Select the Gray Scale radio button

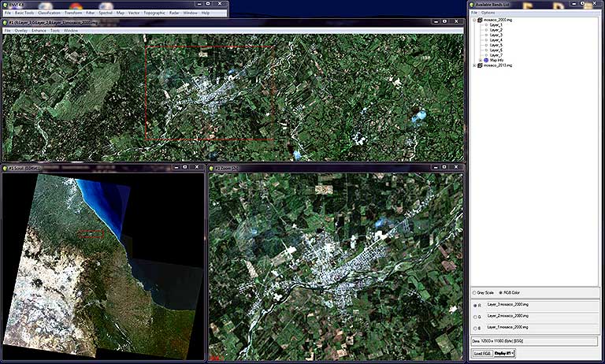[474, 293]
